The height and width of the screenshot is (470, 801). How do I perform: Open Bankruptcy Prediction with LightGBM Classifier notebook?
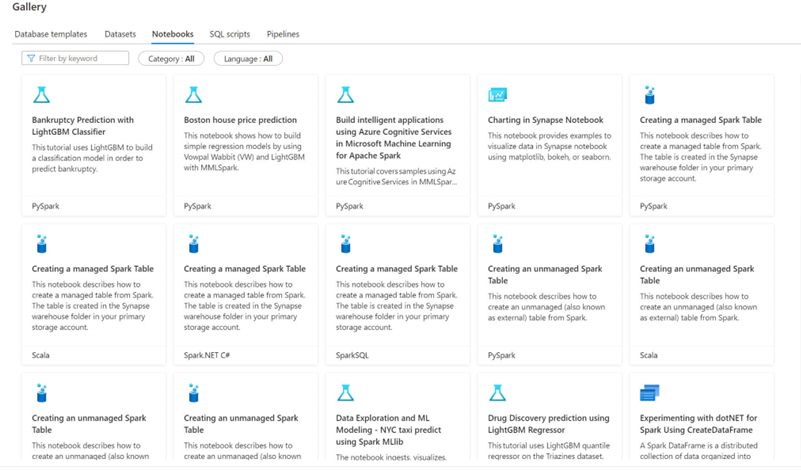(x=83, y=126)
